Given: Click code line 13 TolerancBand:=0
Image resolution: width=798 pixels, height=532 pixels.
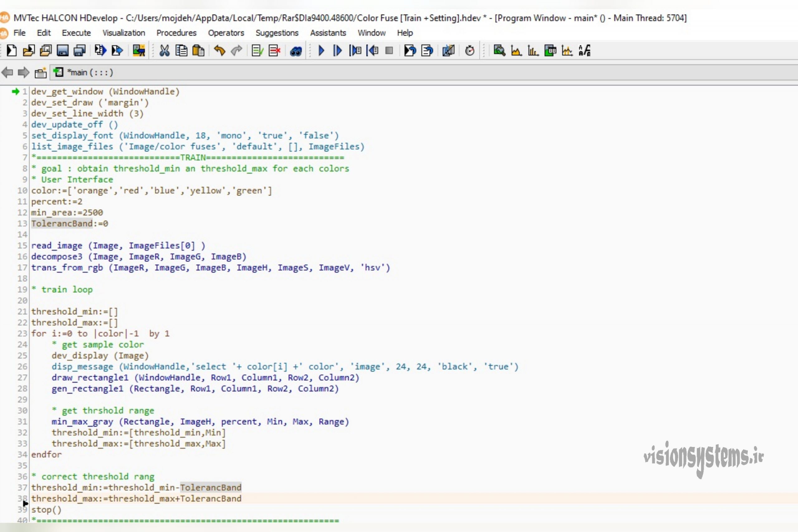Looking at the screenshot, I should point(70,223).
